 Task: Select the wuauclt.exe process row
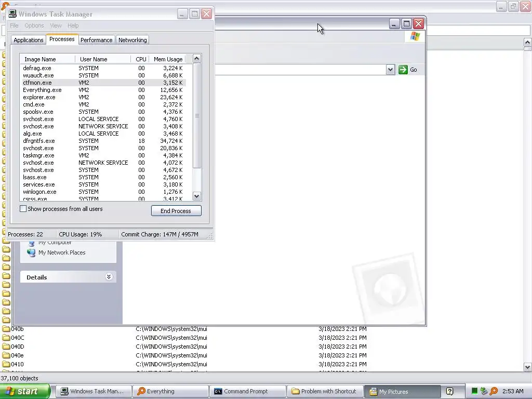103,75
